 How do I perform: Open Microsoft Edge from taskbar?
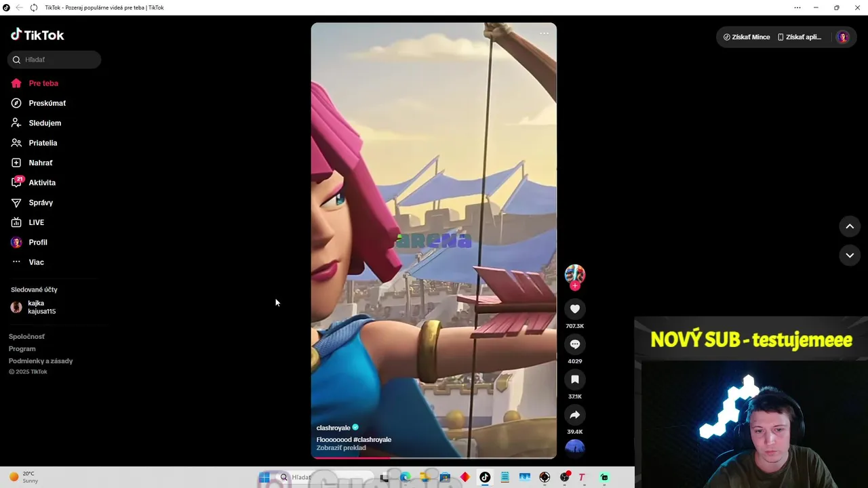coord(406,477)
